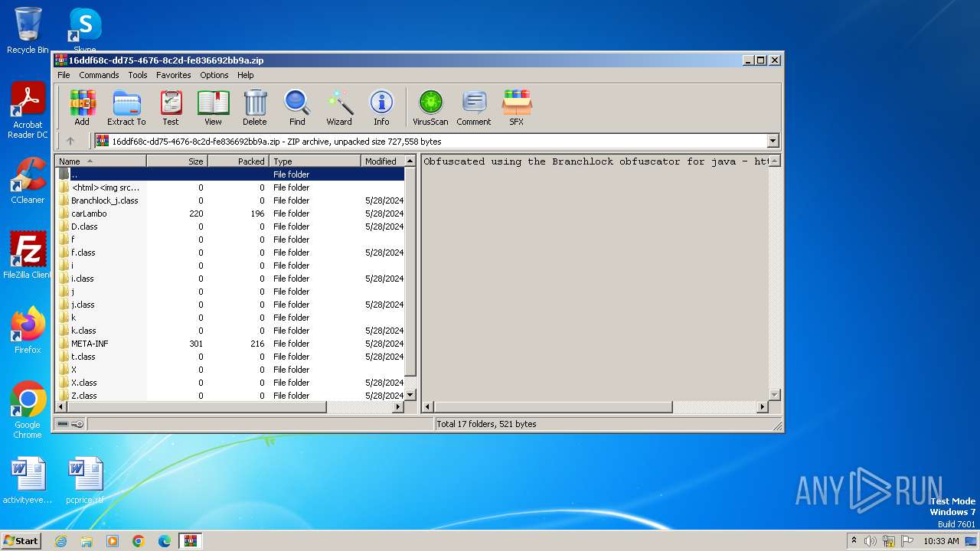Select the Z.class folder
Image resolution: width=980 pixels, height=551 pixels.
coord(230,396)
